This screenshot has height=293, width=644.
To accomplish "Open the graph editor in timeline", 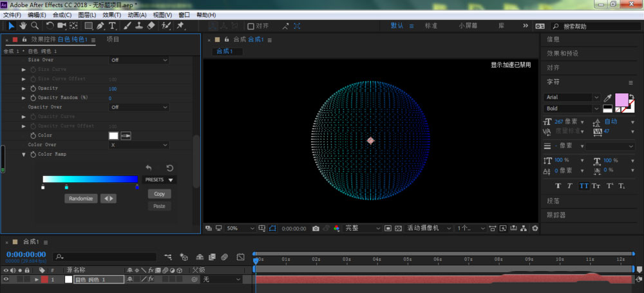I will (240, 257).
